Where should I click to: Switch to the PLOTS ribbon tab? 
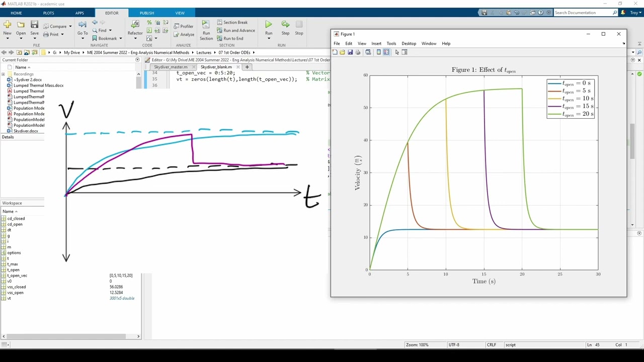48,13
